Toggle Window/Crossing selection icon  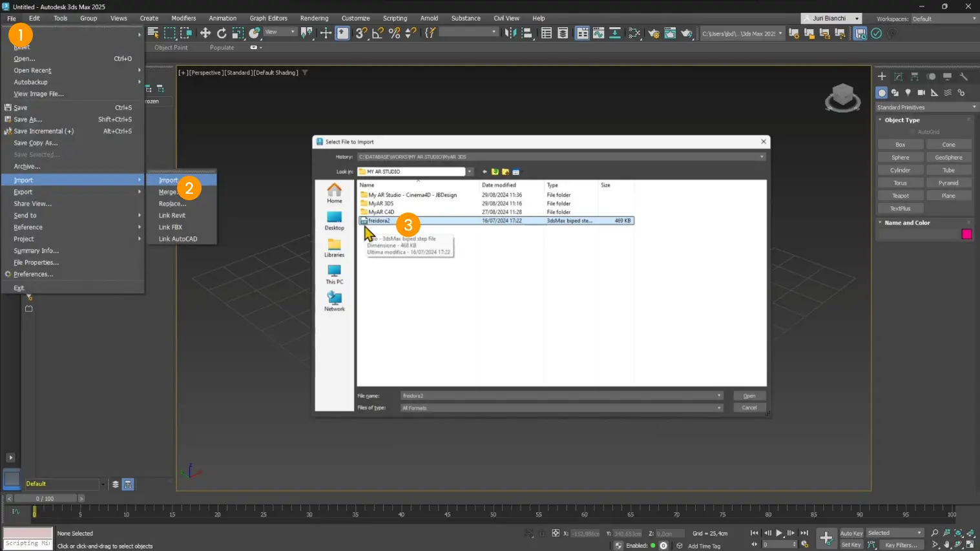pyautogui.click(x=186, y=33)
